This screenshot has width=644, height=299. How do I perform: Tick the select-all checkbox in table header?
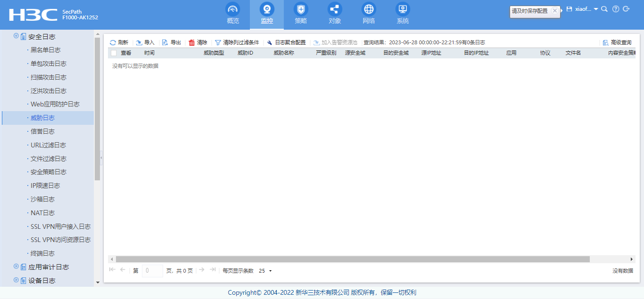(x=114, y=53)
